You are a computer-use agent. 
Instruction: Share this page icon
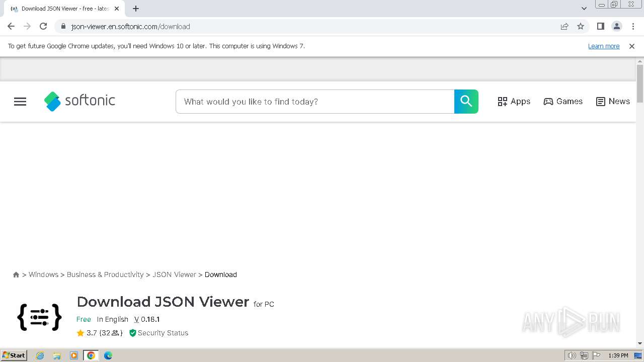tap(565, 27)
